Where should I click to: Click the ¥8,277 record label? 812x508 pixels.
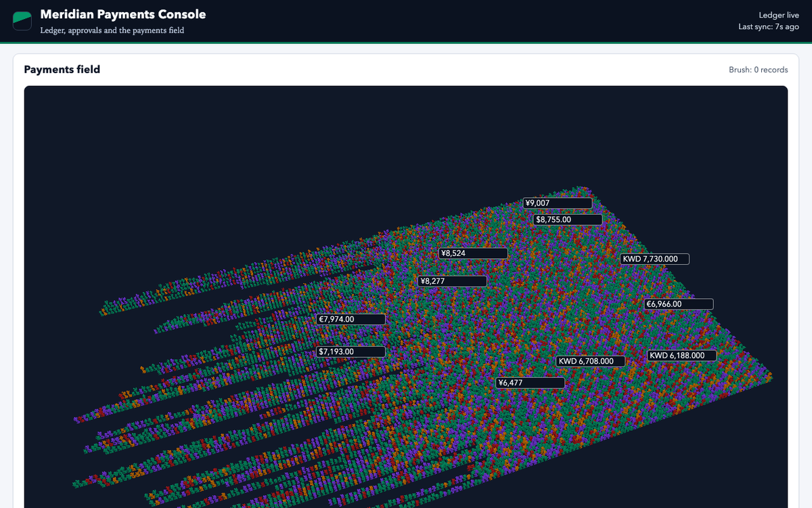(x=453, y=281)
